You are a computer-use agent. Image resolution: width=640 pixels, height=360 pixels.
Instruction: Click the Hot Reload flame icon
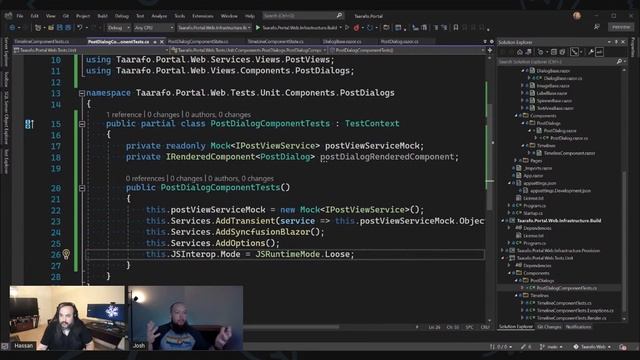click(356, 28)
